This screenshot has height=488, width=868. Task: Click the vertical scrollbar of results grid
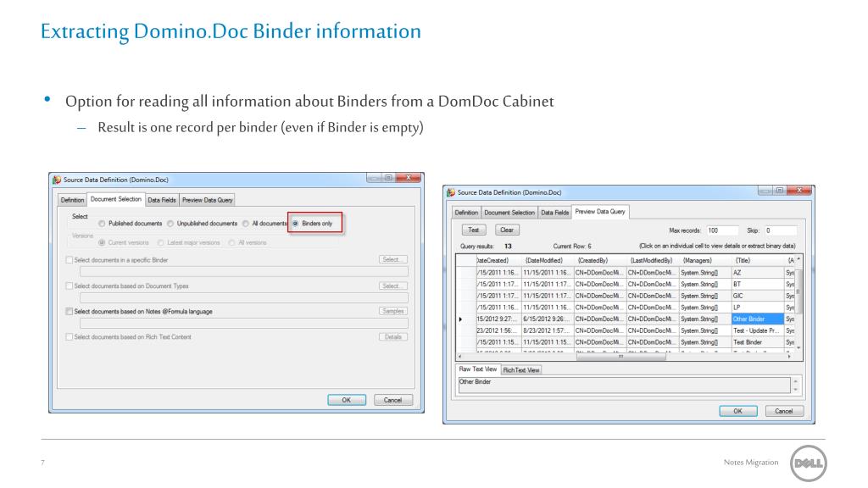click(798, 302)
